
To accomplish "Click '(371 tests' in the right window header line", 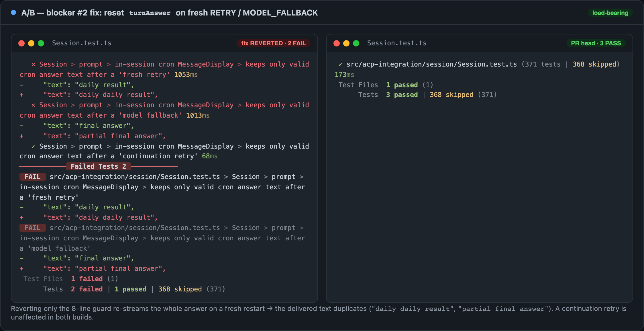I will click(x=541, y=64).
